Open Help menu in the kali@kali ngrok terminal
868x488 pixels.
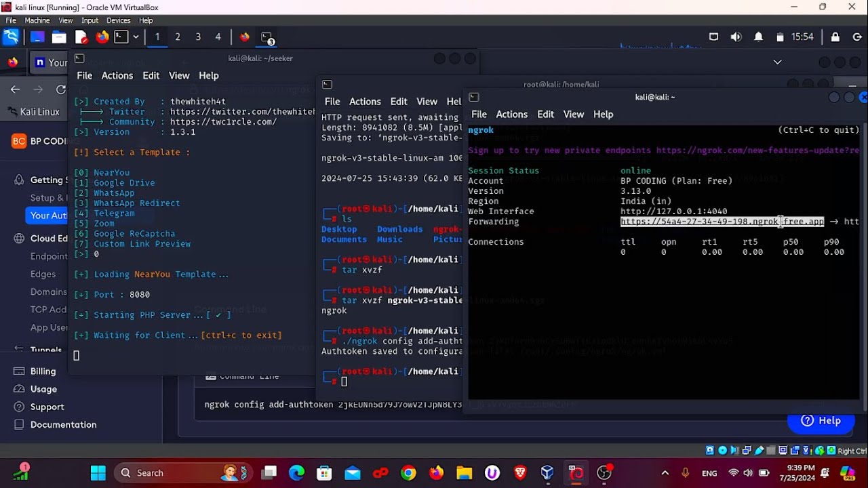coord(603,114)
